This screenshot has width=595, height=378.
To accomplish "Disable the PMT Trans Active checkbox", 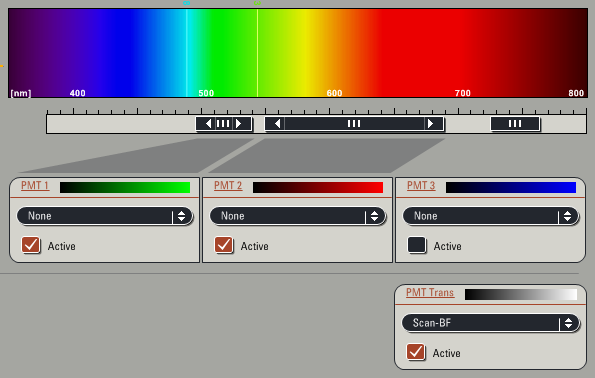I will pyautogui.click(x=416, y=352).
